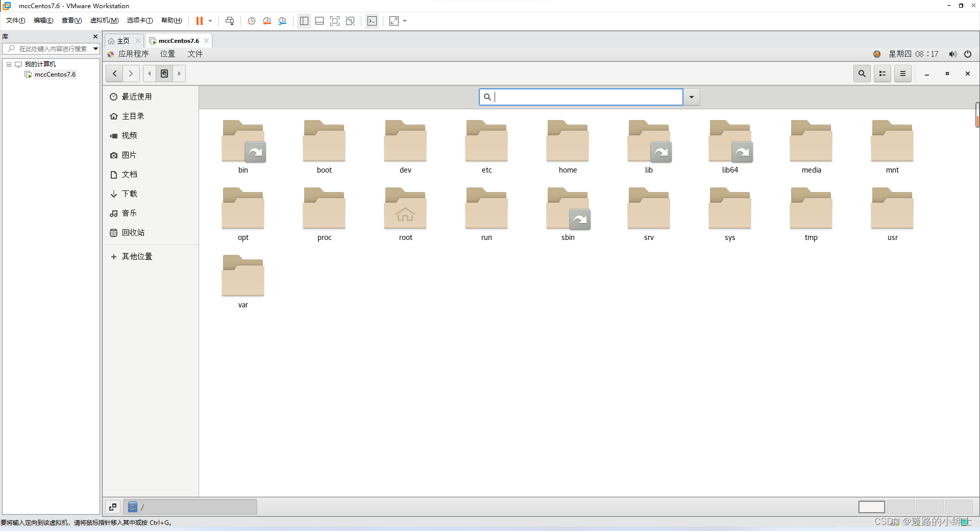
Task: Open 音乐 in the sidebar
Action: (x=151, y=213)
